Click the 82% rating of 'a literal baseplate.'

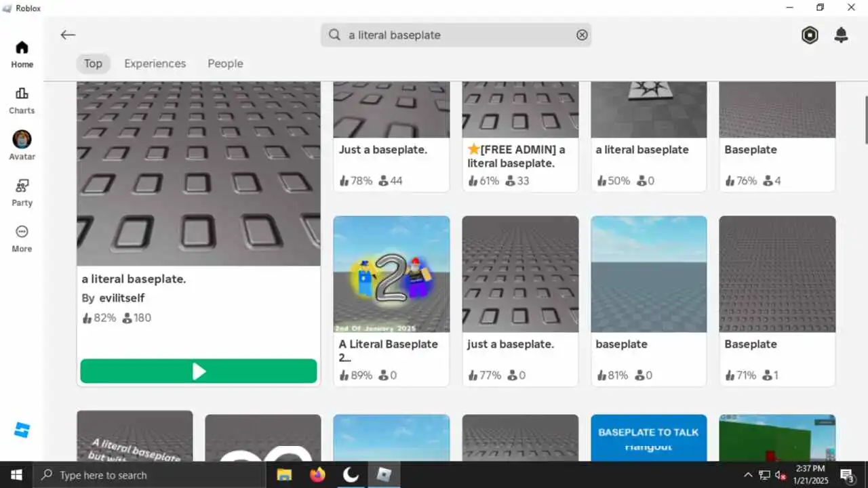[x=99, y=318]
